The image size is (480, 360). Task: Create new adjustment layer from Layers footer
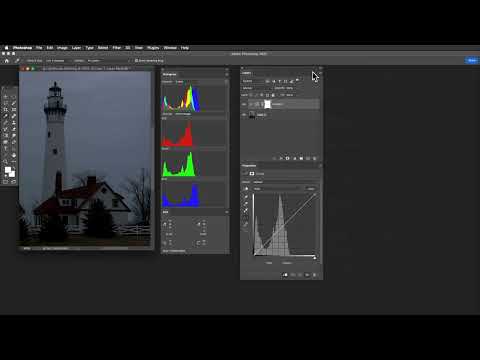tap(294, 158)
